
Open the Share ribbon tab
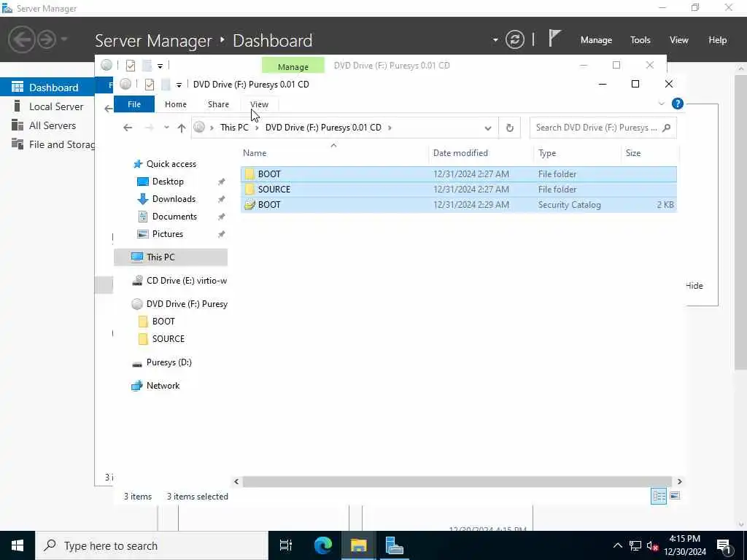218,104
